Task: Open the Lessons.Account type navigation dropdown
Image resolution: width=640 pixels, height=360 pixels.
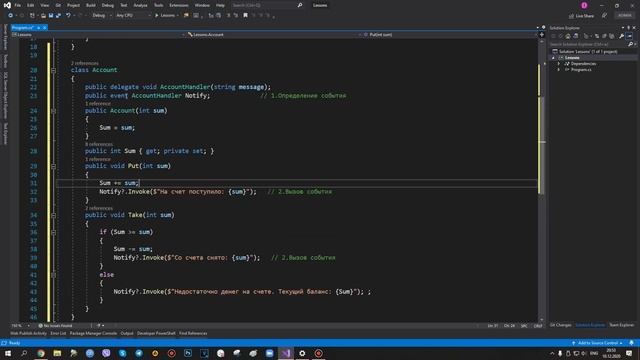Action: (274, 35)
